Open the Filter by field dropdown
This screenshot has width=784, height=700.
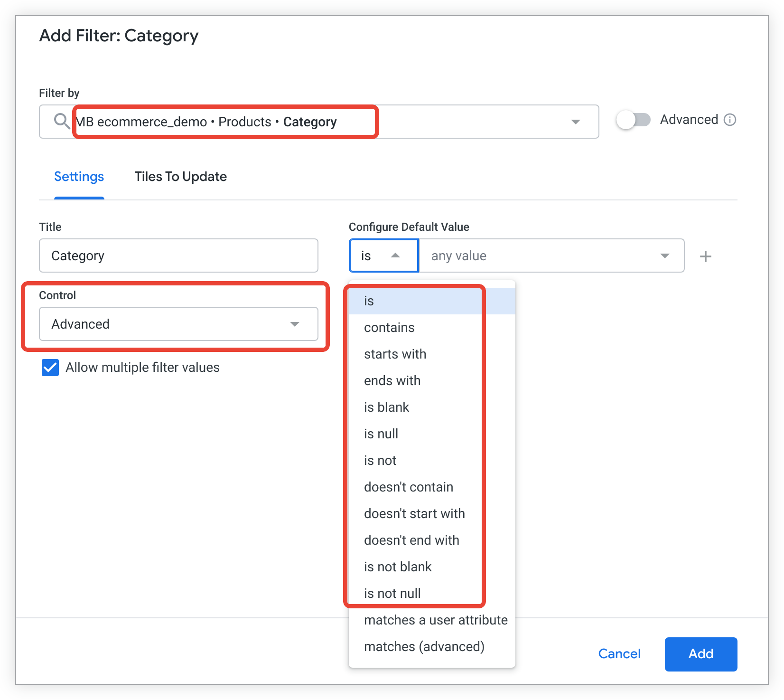(x=576, y=122)
